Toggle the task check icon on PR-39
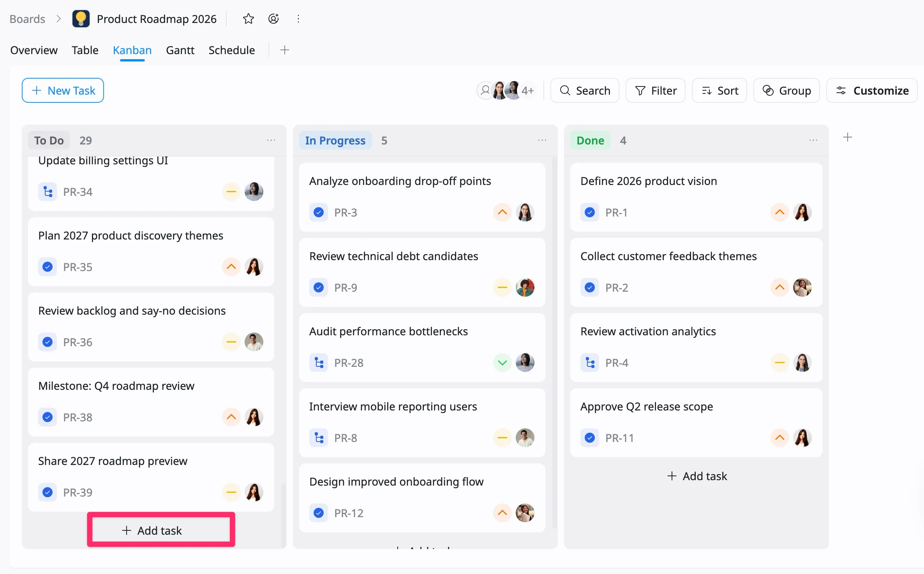Image resolution: width=924 pixels, height=574 pixels. coord(48,492)
